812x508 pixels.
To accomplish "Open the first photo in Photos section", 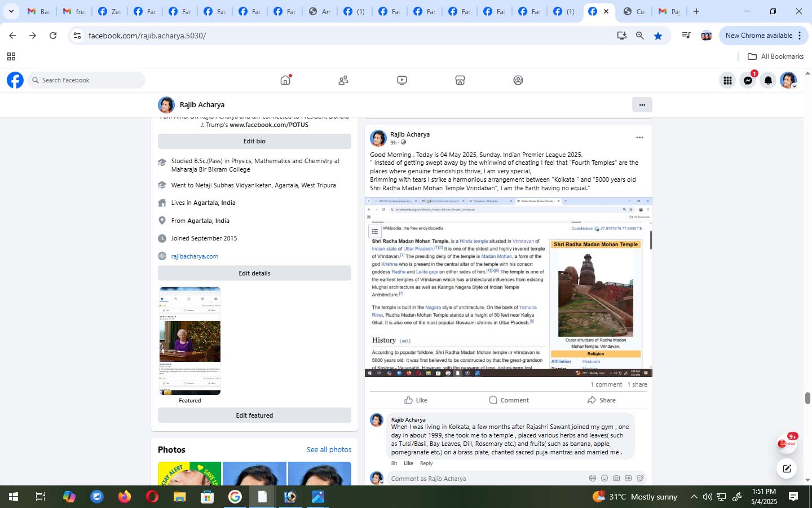I will pyautogui.click(x=189, y=474).
